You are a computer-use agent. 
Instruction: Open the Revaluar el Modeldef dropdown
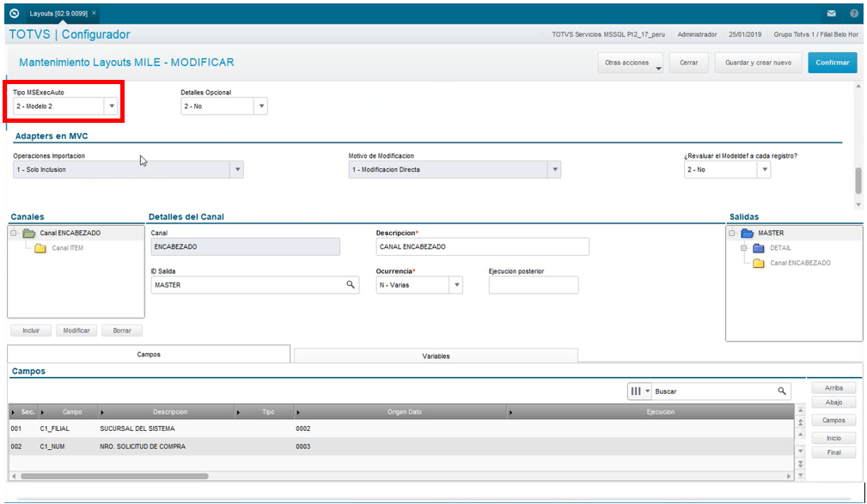pyautogui.click(x=764, y=170)
